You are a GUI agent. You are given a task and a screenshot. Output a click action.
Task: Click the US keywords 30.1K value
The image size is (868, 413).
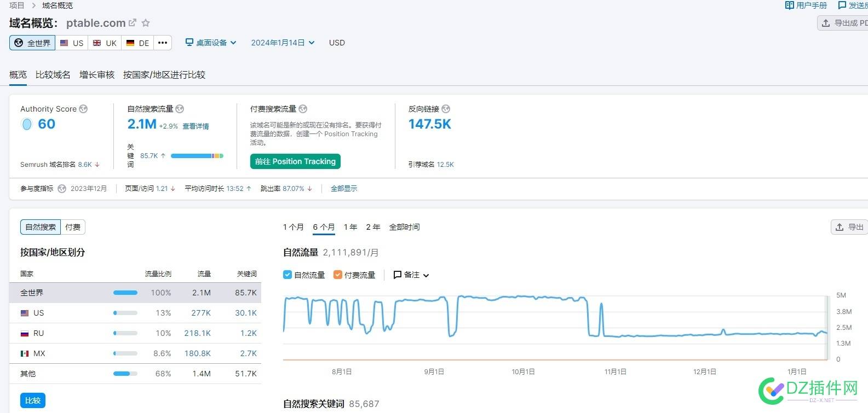(x=246, y=313)
